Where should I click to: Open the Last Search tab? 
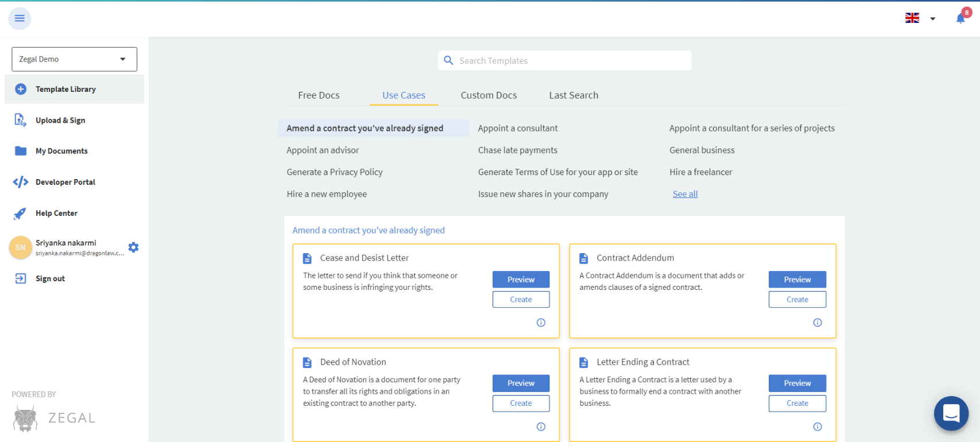(574, 95)
